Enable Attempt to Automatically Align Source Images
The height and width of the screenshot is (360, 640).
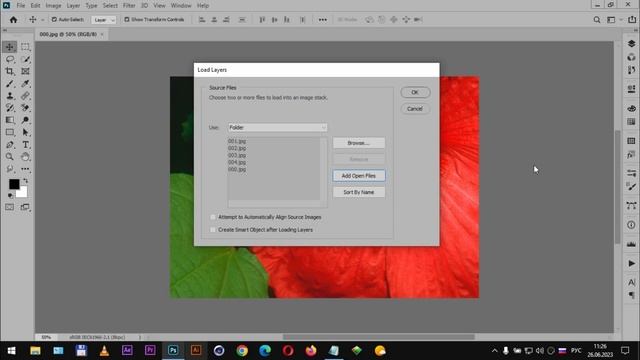click(x=213, y=217)
